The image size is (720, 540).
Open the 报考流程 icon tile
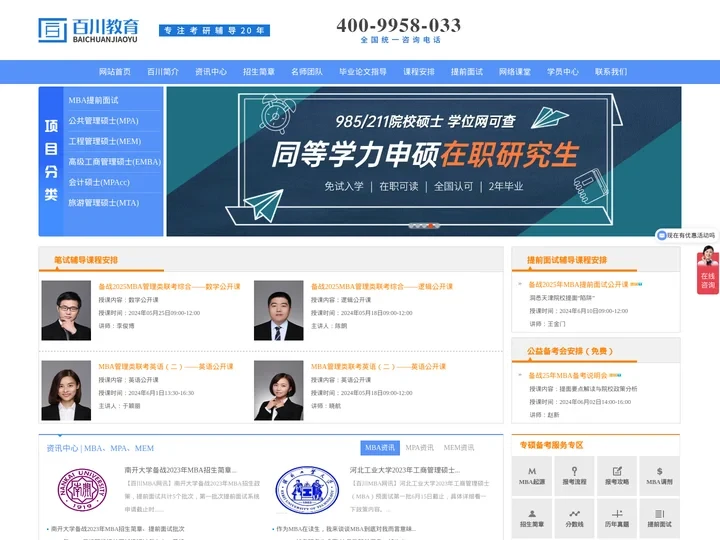tap(574, 476)
